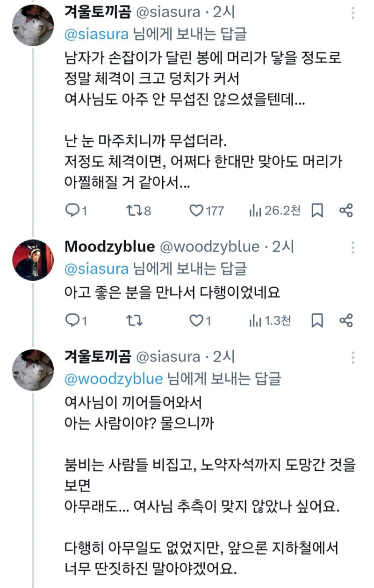Bookmark 겨울토끼곰's first tweet
Image resolution: width=374 pixels, height=588 pixels.
pyautogui.click(x=318, y=210)
